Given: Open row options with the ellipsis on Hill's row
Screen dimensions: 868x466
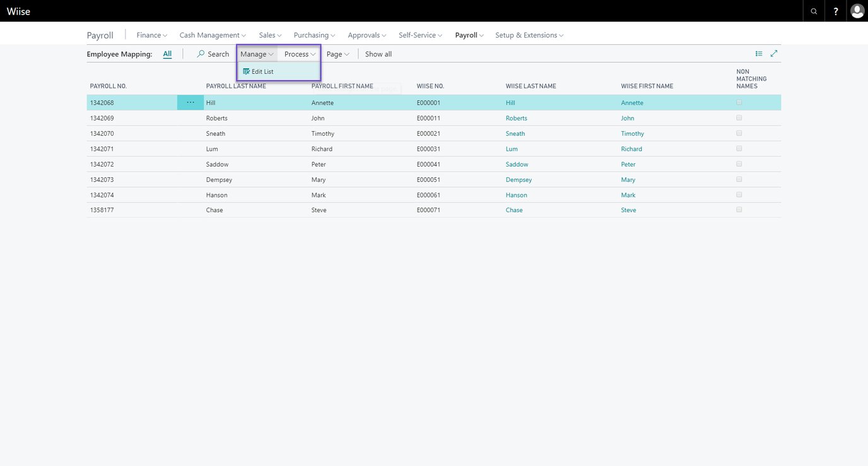Looking at the screenshot, I should point(190,102).
